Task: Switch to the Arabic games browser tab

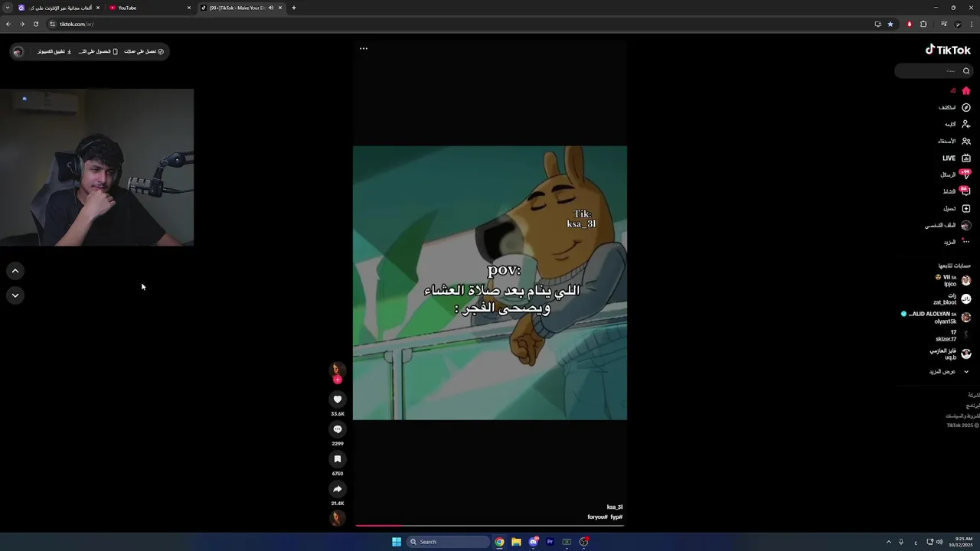Action: (59, 8)
